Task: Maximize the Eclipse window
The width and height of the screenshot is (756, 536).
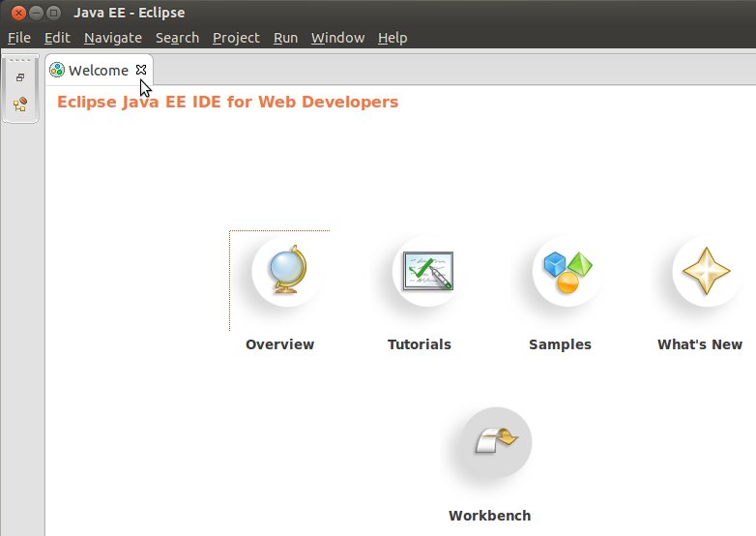Action: coord(53,13)
